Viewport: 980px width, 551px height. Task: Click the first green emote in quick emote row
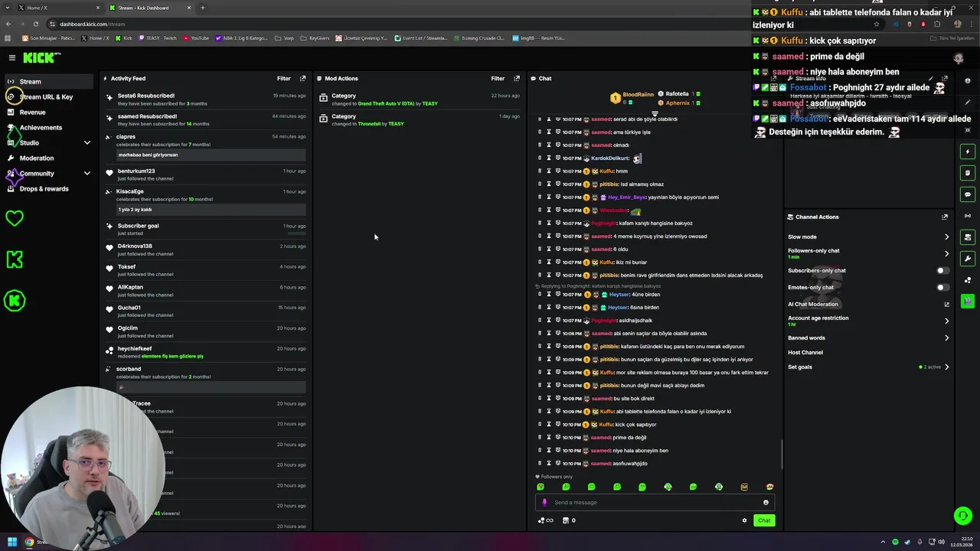[x=541, y=487]
